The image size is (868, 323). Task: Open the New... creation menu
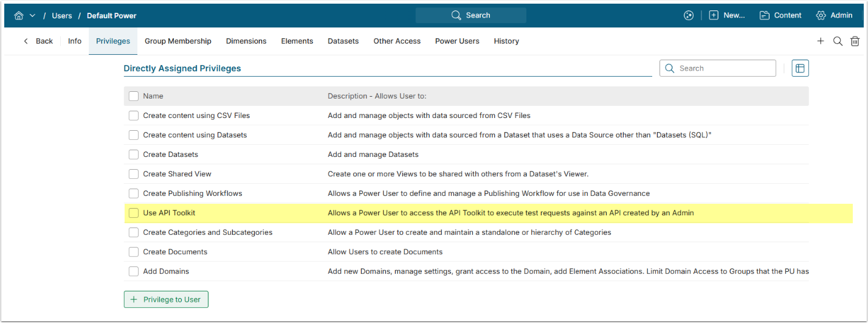[x=727, y=15]
